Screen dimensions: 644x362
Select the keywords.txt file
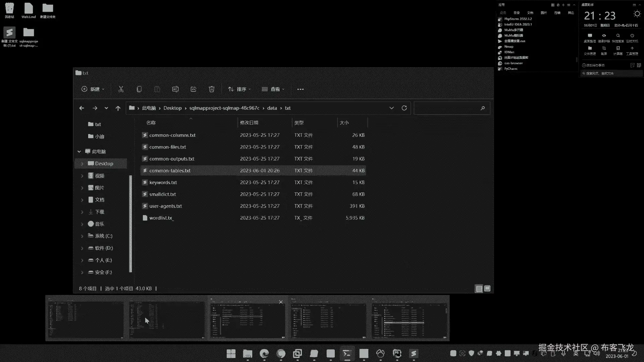pos(163,182)
